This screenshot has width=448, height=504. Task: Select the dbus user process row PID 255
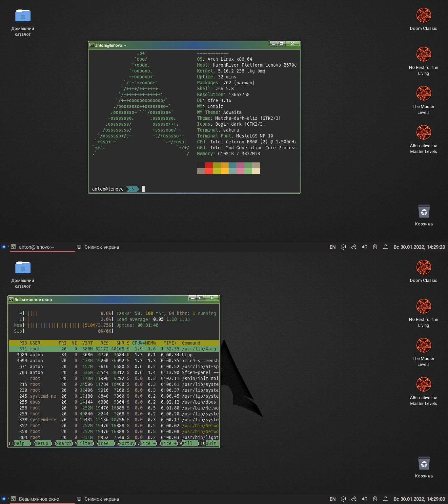(x=114, y=402)
